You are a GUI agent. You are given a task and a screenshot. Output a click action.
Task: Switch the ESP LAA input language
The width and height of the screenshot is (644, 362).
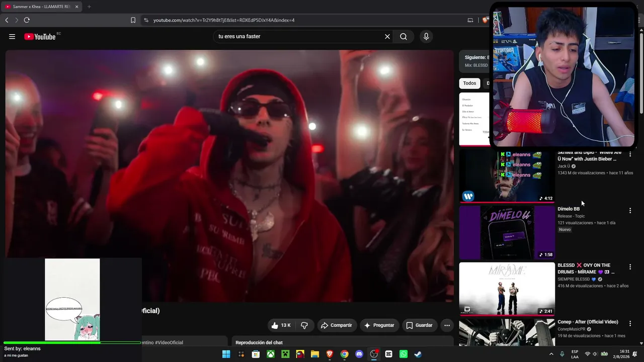pos(575,354)
